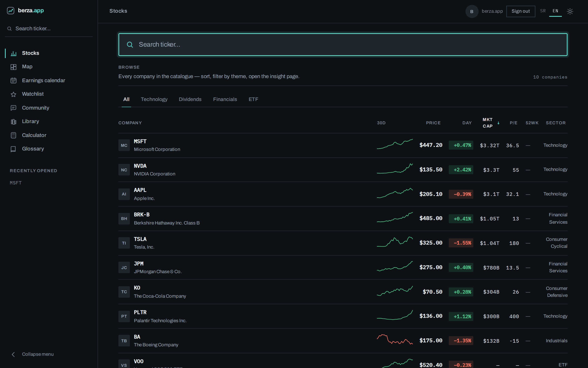588x368 pixels.
Task: Click the PLTR ticker symbol
Action: pyautogui.click(x=140, y=312)
